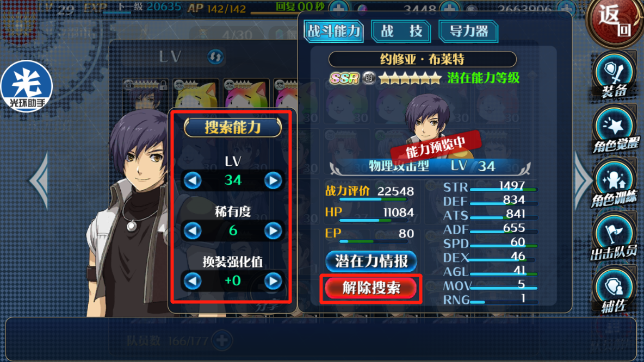Open the 角色觉醒 character awakening icon

(615, 130)
